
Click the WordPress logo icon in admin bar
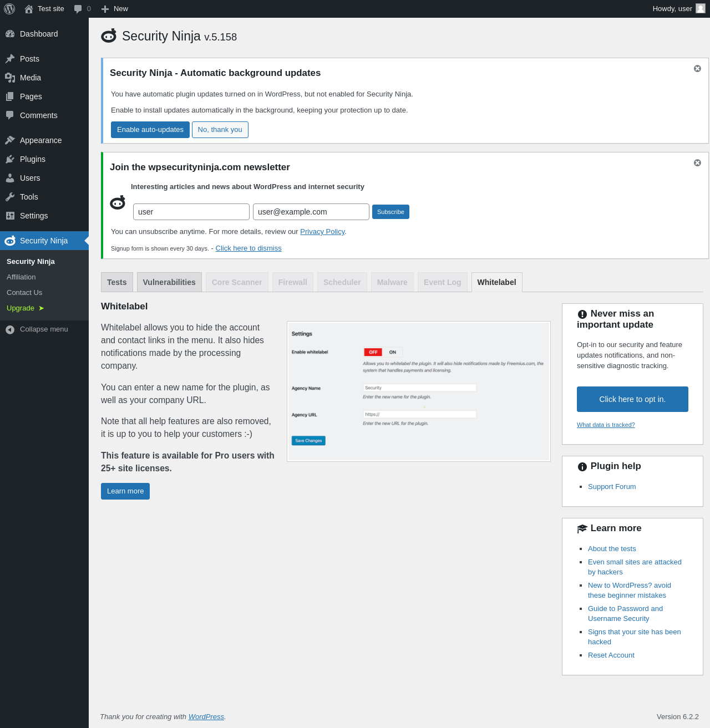tap(9, 9)
